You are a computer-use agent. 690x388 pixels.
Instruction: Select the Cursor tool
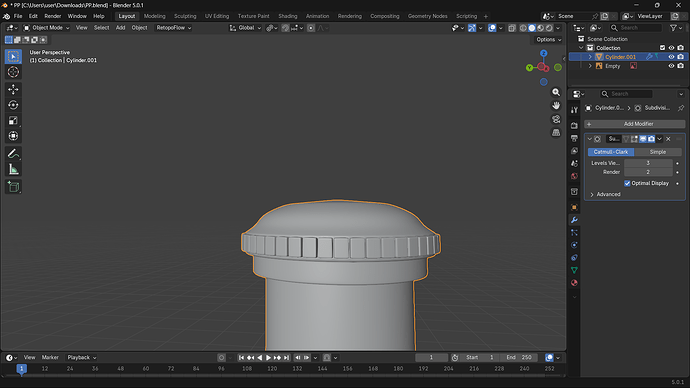13,72
